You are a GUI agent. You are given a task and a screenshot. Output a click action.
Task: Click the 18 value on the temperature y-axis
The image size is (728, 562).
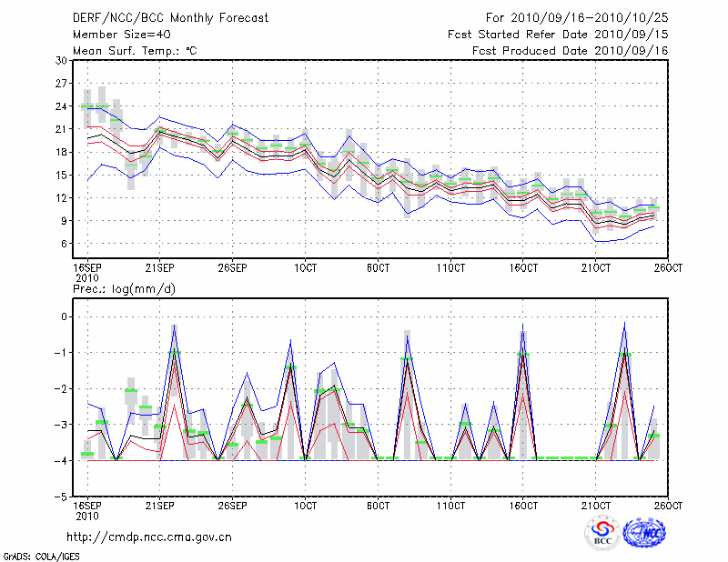pyautogui.click(x=62, y=152)
